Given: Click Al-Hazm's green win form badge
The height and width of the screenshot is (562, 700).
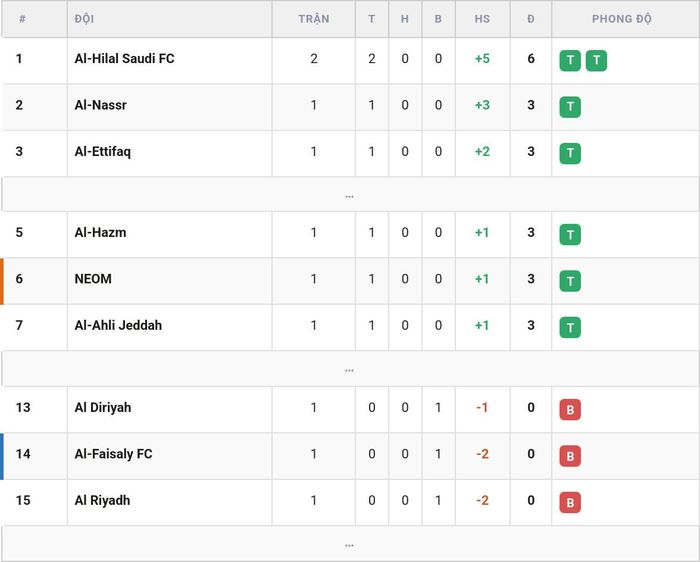Looking at the screenshot, I should coord(570,234).
